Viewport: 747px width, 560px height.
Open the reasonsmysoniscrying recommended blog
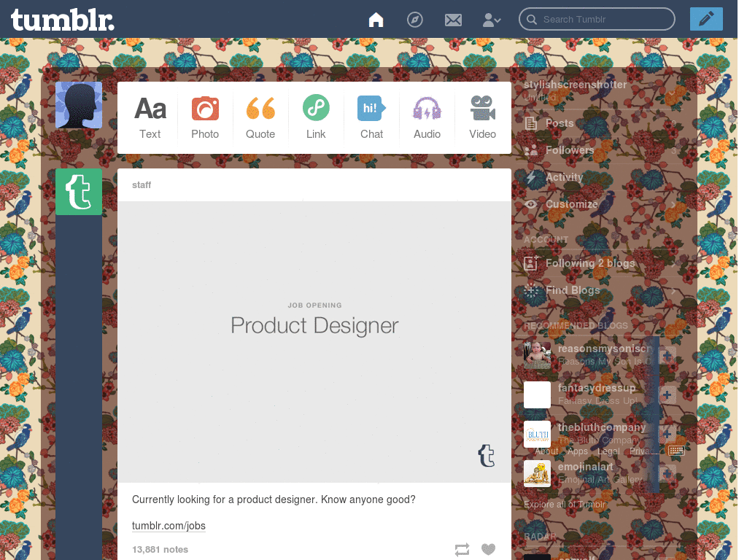[605, 349]
